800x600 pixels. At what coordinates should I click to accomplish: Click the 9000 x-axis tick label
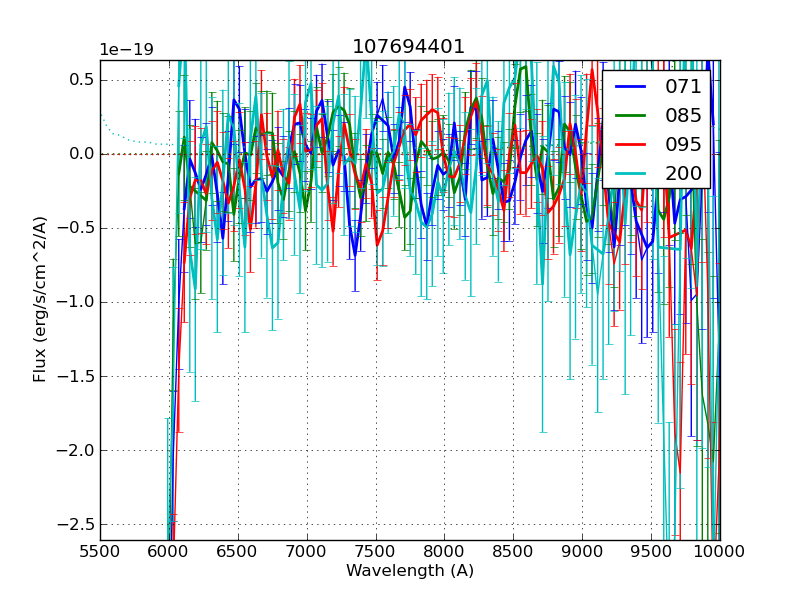[582, 551]
